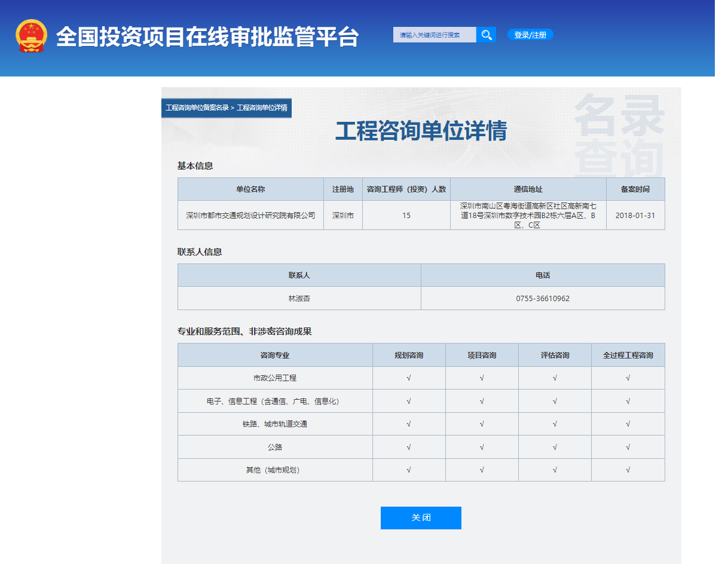The image size is (728, 564).
Task: Click the 关闭 button
Action: click(421, 517)
